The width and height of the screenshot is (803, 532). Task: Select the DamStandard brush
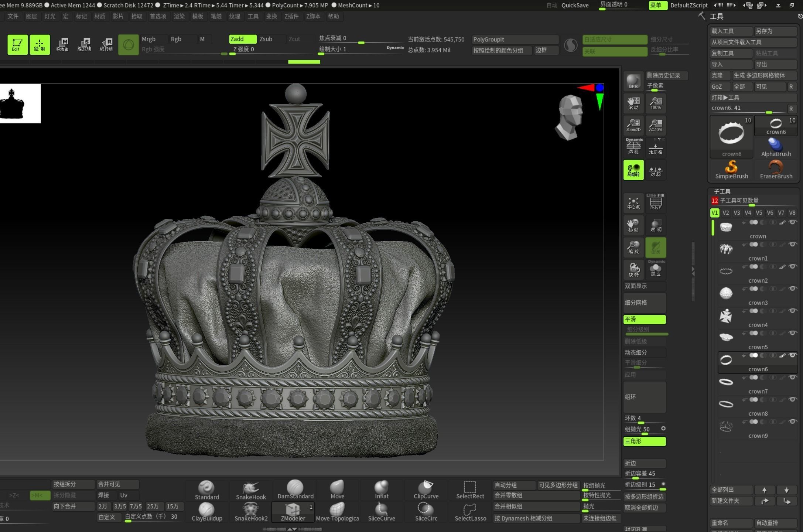[x=295, y=490]
